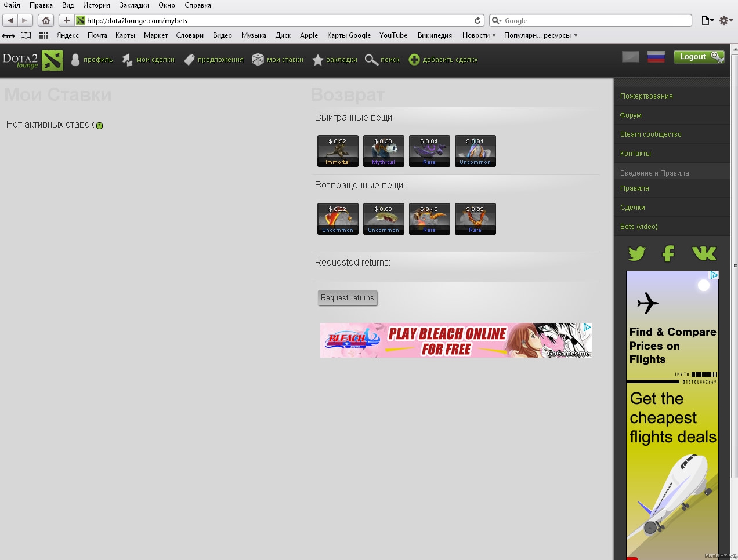The height and width of the screenshot is (560, 738).
Task: Open поиск in site navigation
Action: point(382,60)
